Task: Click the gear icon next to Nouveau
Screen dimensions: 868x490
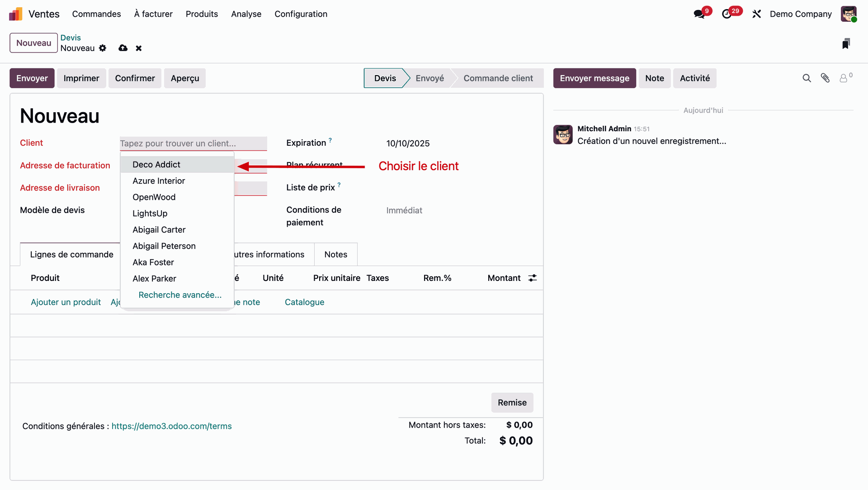Action: [x=103, y=48]
